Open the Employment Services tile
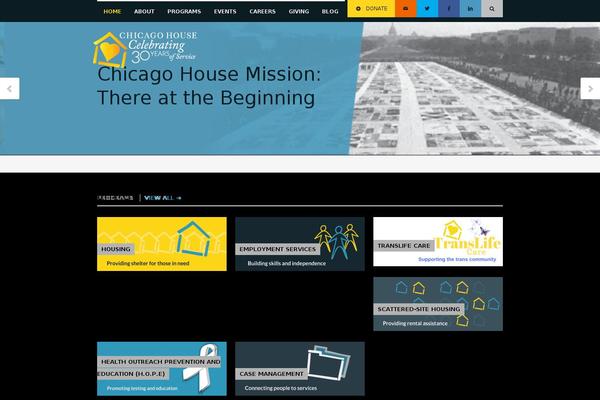Screen dimensions: 600x400 (x=300, y=244)
